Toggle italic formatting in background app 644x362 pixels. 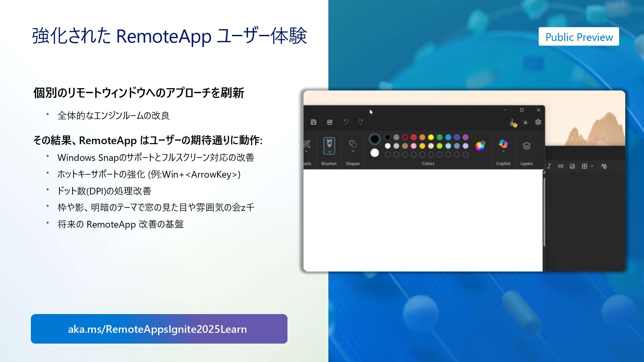[549, 166]
